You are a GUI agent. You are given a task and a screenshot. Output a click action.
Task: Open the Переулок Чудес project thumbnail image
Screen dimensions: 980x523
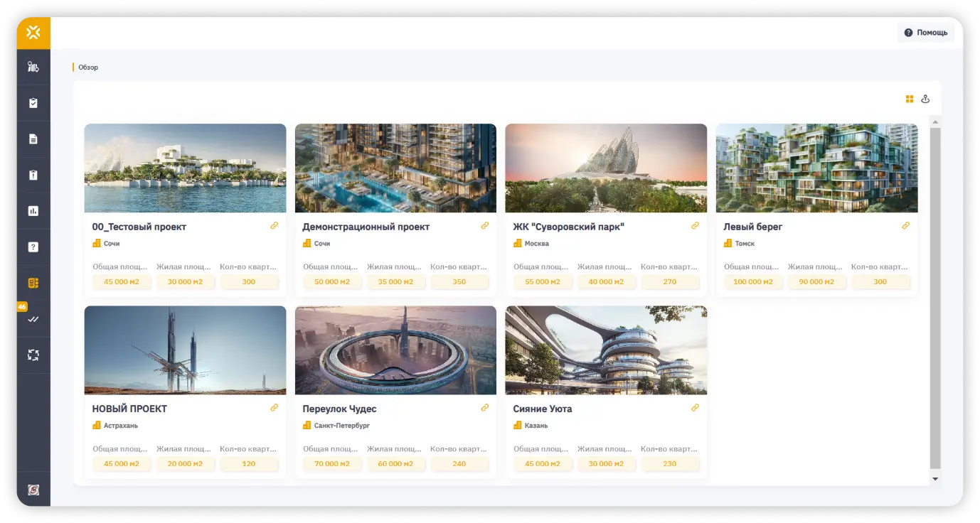pos(395,350)
